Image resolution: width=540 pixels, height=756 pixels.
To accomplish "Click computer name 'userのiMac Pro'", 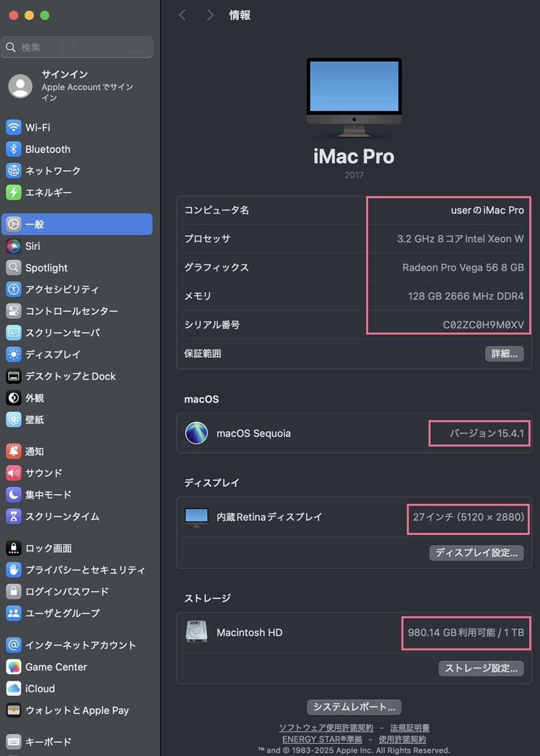I will tap(487, 210).
